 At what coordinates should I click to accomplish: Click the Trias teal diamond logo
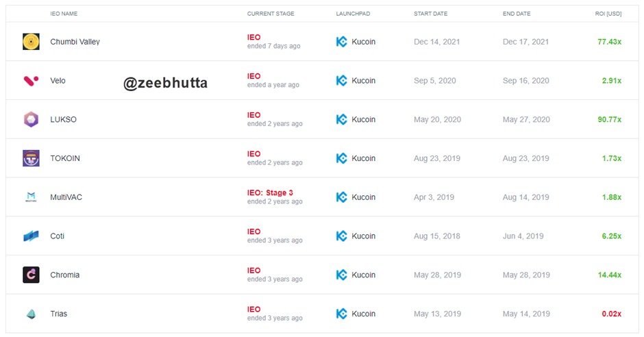click(x=31, y=314)
